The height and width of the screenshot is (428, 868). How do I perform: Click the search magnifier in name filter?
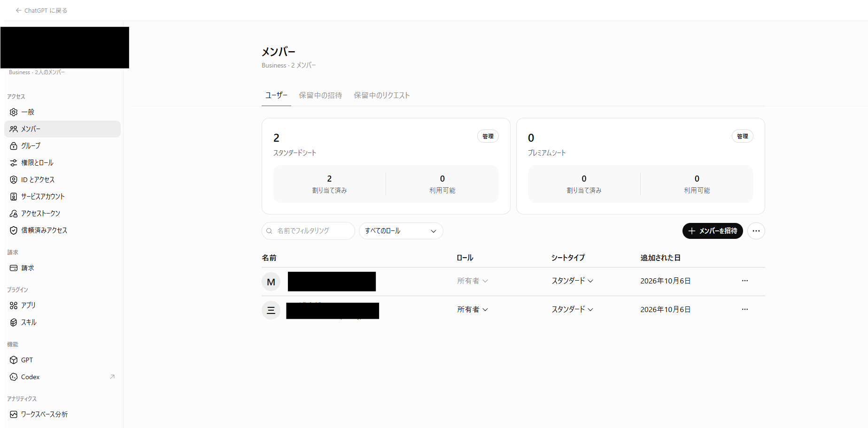269,231
